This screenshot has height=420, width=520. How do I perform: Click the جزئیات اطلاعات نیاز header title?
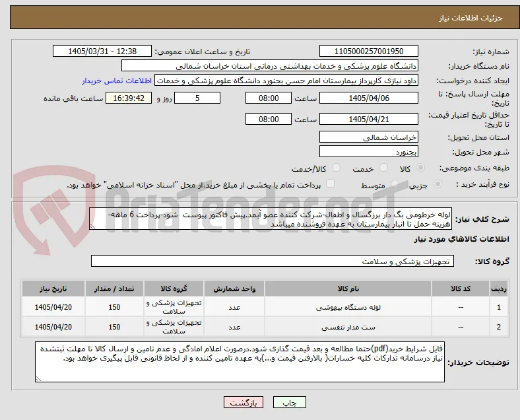471,18
